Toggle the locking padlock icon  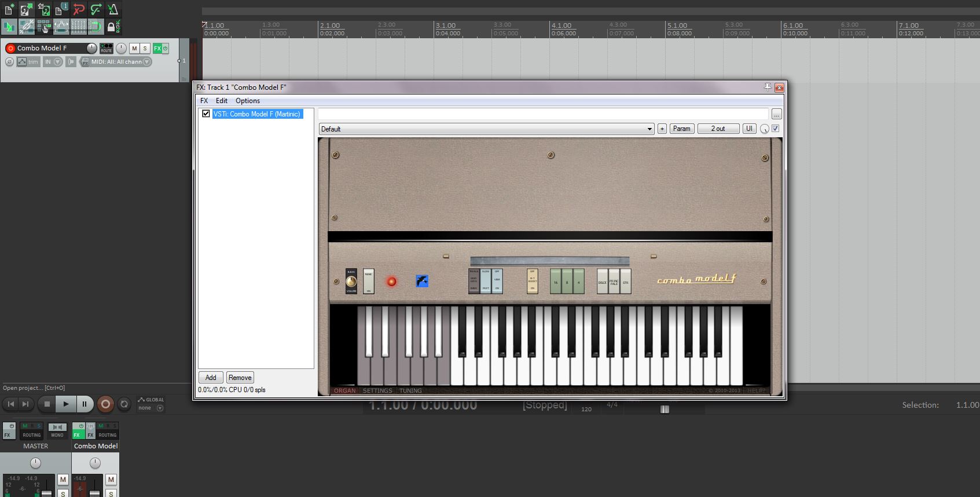[x=113, y=26]
